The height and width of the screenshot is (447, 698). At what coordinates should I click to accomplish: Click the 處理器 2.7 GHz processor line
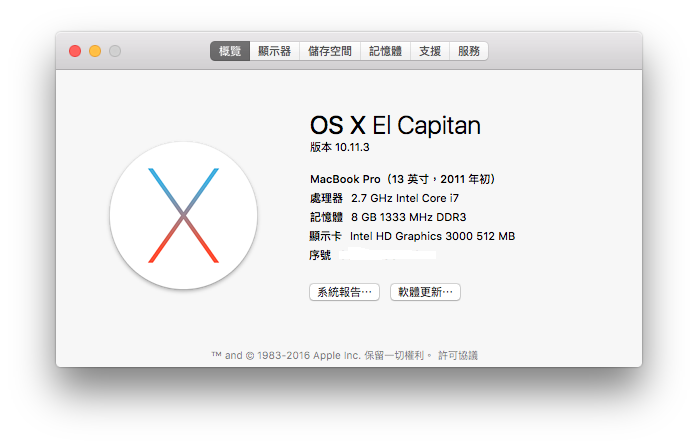coord(384,198)
